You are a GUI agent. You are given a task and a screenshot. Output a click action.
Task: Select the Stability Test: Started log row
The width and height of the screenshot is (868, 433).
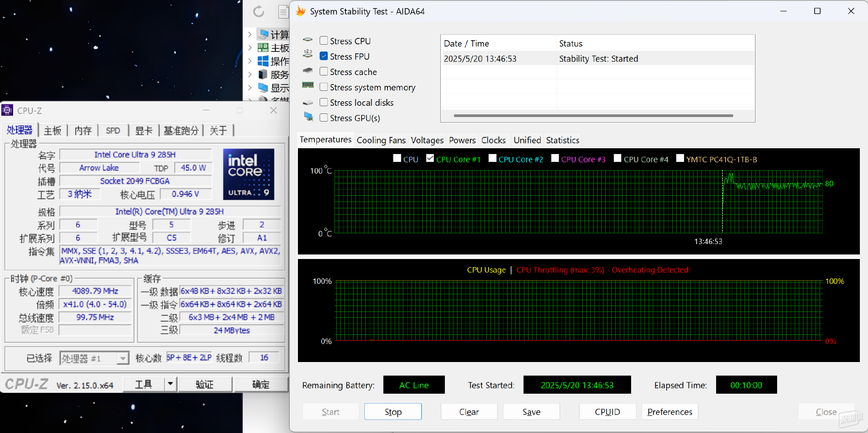[x=598, y=58]
